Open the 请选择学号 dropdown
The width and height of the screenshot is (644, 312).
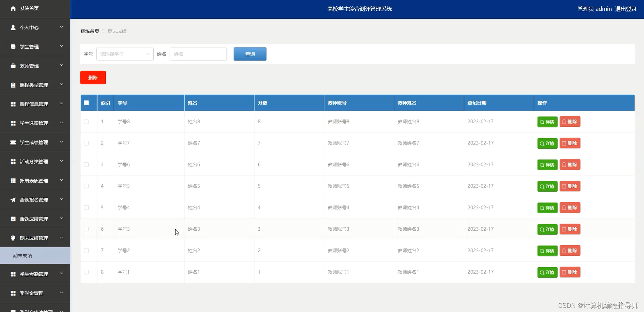[125, 54]
